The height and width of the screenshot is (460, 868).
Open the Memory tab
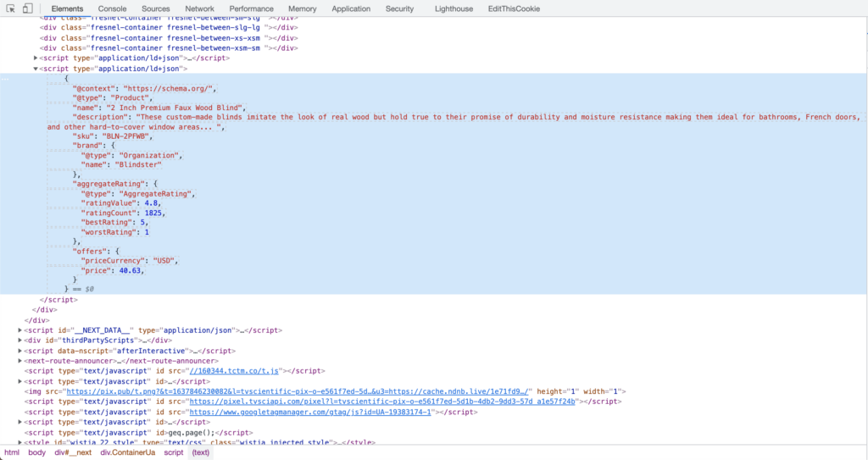click(303, 8)
